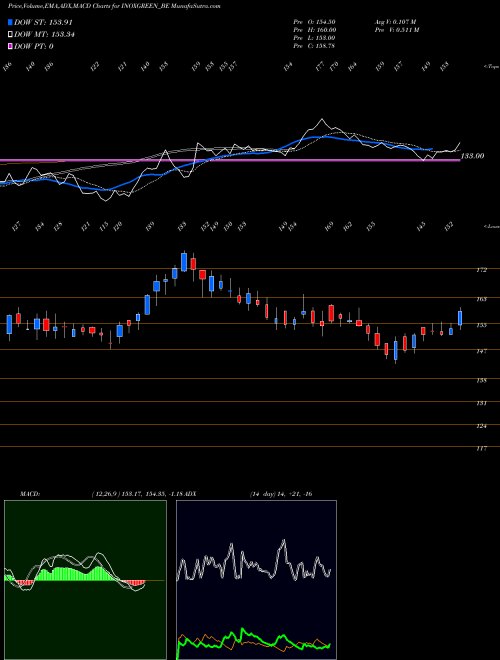Click the blue DOW ST legend swatch
The width and height of the screenshot is (500, 660).
pyautogui.click(x=10, y=22)
